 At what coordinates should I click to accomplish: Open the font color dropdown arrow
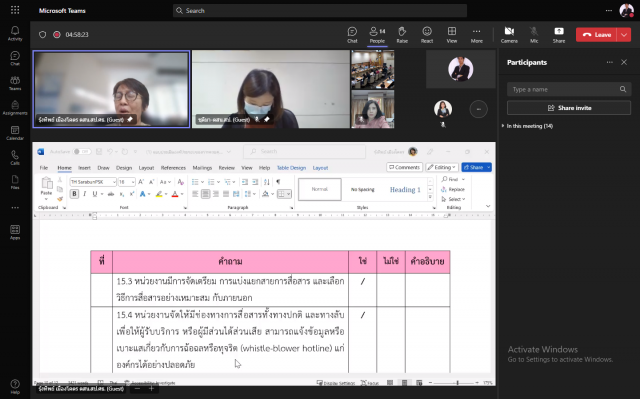pos(182,194)
